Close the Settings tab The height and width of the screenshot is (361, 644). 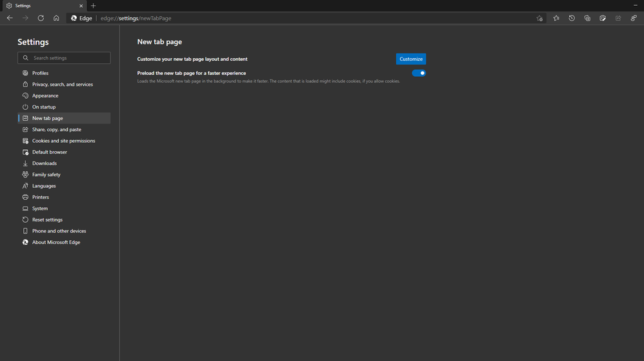pos(81,6)
